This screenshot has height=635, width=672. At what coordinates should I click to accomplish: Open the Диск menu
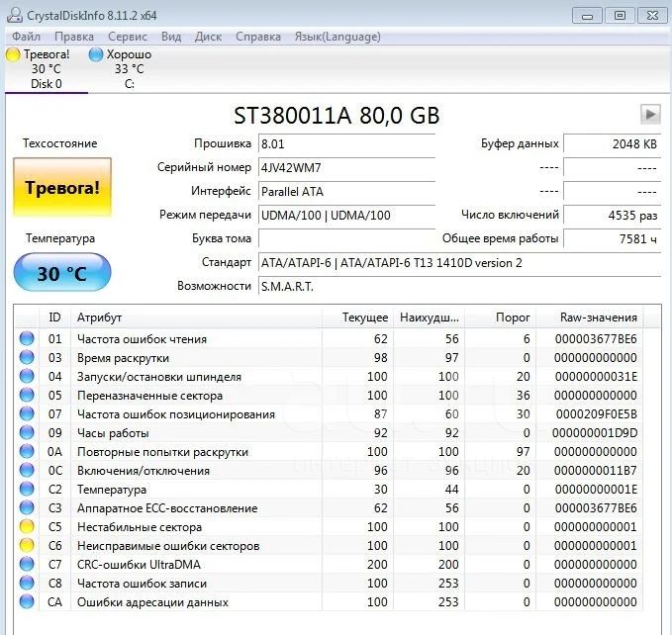pyautogui.click(x=208, y=37)
